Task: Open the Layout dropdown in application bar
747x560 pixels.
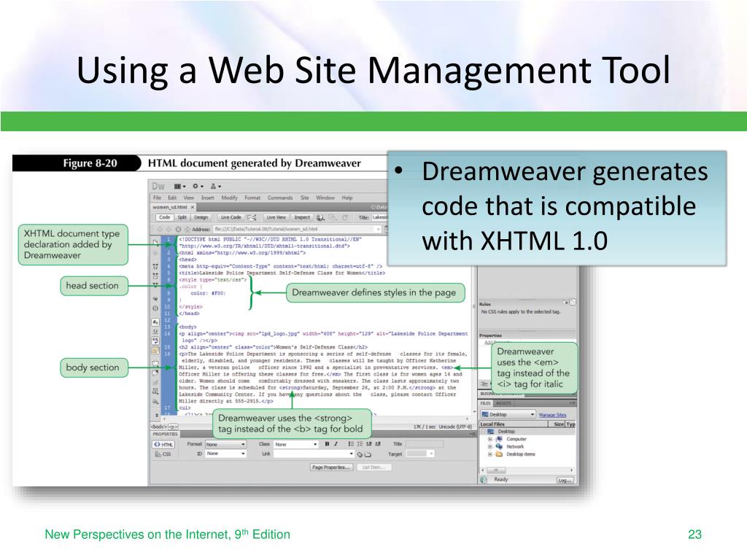Action: pyautogui.click(x=179, y=186)
